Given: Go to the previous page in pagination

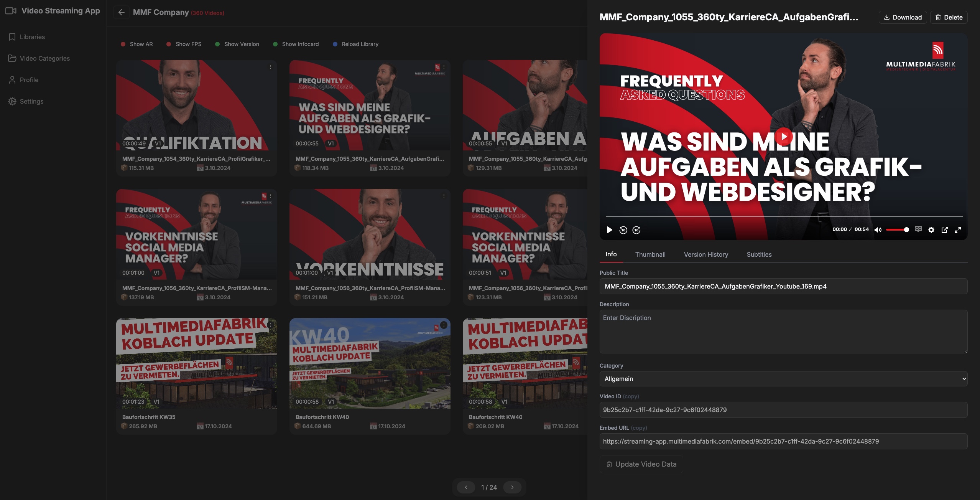Looking at the screenshot, I should click(x=466, y=487).
